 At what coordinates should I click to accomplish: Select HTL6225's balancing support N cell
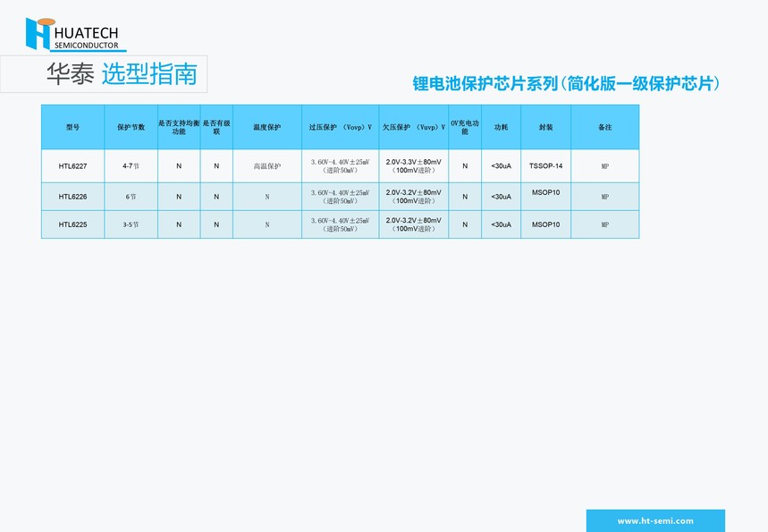[x=179, y=224]
